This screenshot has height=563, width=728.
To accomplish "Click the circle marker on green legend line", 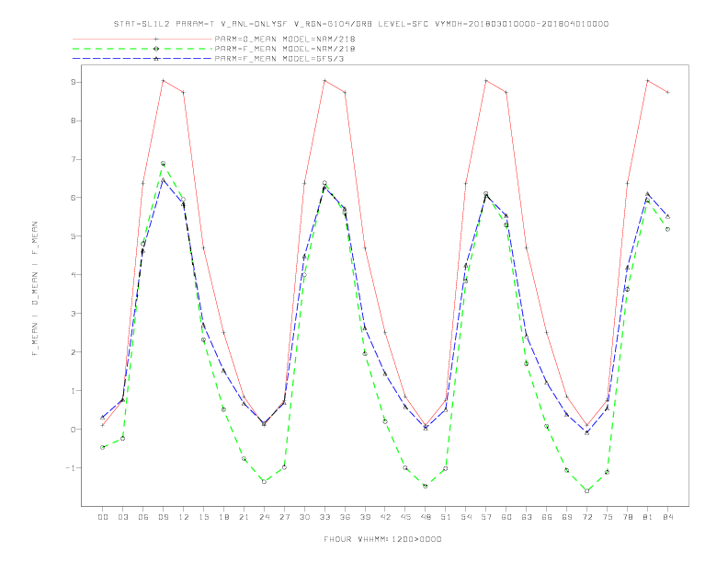I will [x=156, y=49].
